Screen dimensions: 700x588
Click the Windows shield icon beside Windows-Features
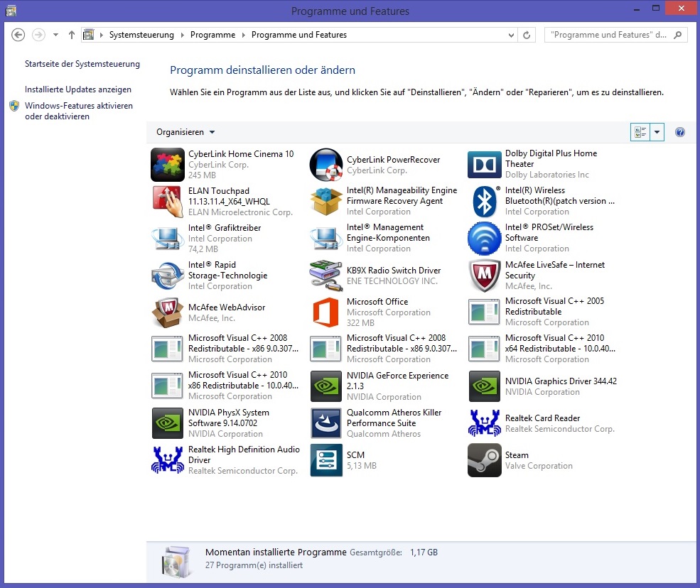tap(14, 106)
